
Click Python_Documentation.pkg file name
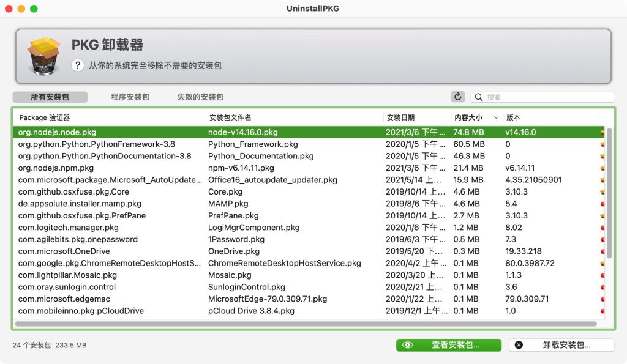pyautogui.click(x=261, y=156)
